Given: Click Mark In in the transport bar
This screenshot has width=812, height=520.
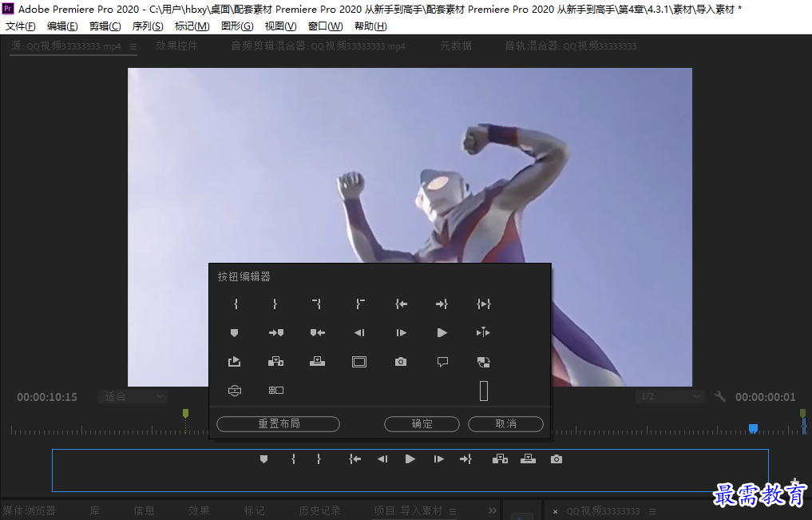Looking at the screenshot, I should pos(293,458).
